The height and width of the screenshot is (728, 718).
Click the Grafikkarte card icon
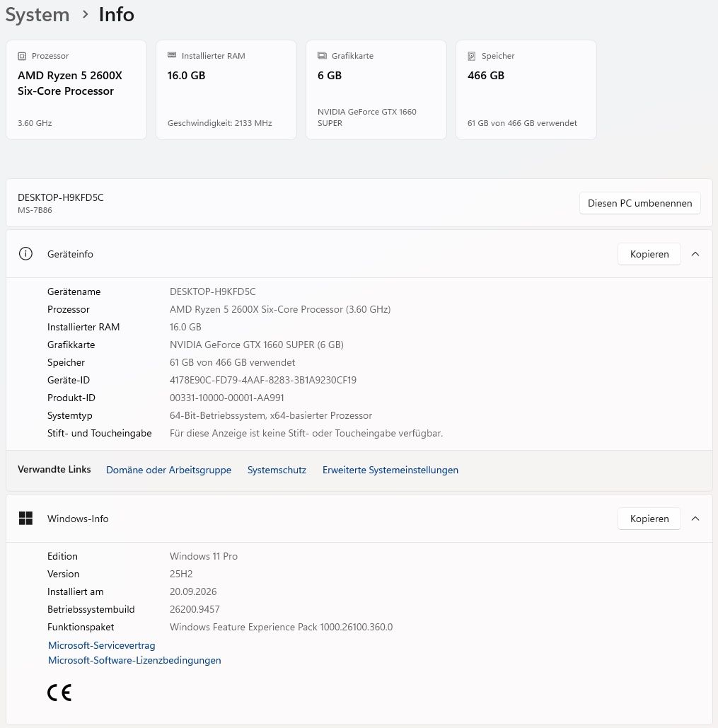click(x=322, y=56)
